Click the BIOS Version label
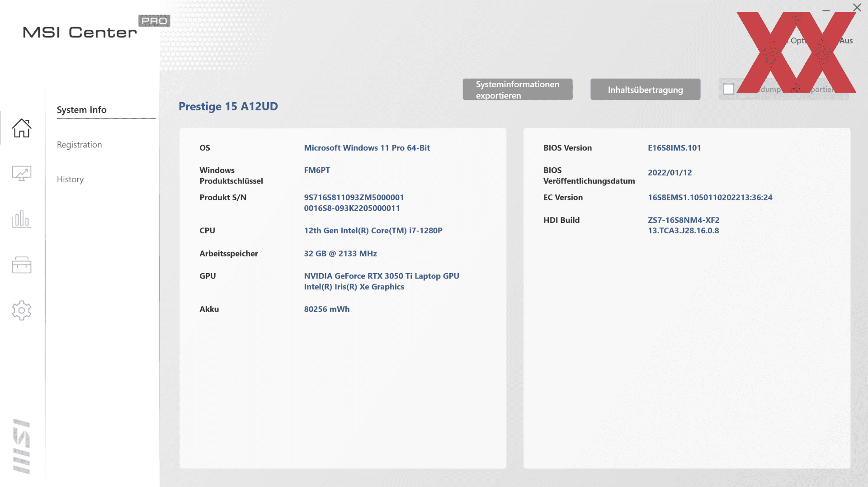 point(567,148)
